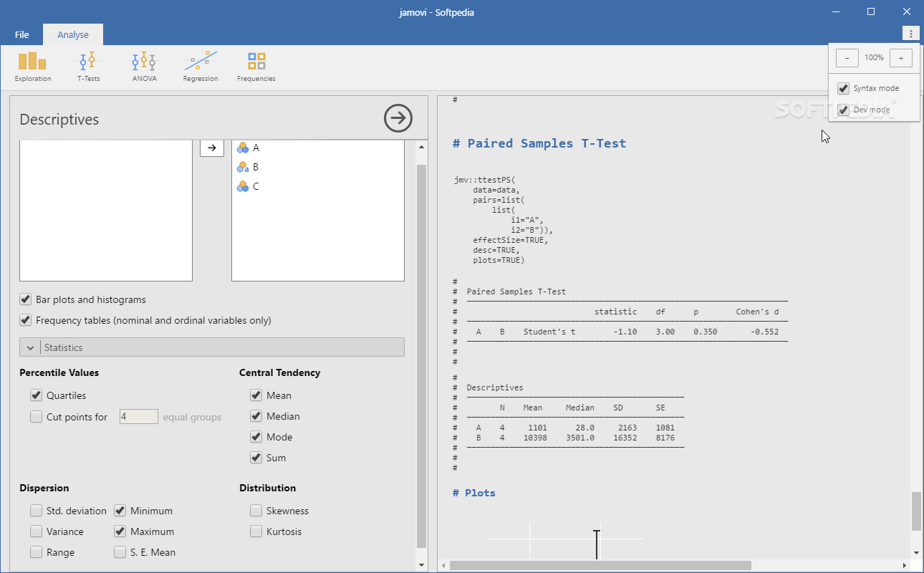The height and width of the screenshot is (573, 924).
Task: Close the jamovi window
Action: 906,11
